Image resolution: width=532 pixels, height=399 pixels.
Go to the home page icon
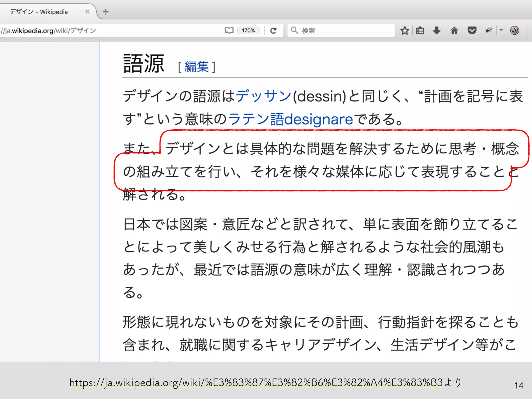(x=454, y=31)
